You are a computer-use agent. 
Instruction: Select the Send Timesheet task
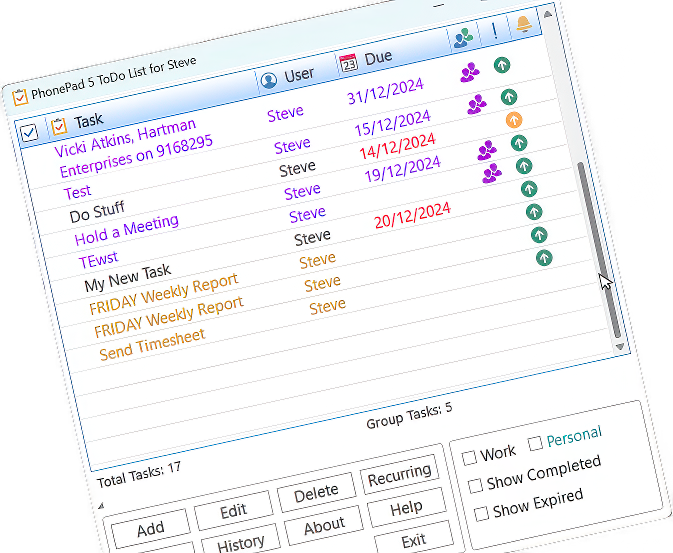pyautogui.click(x=152, y=345)
